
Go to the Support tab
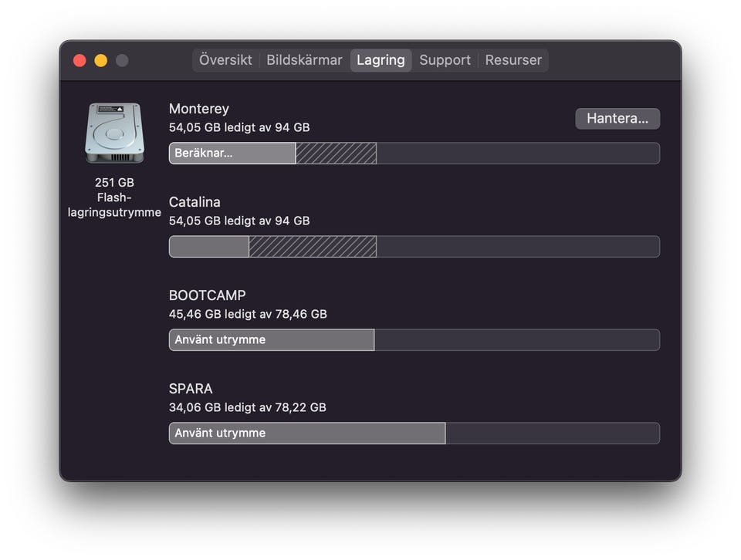445,60
